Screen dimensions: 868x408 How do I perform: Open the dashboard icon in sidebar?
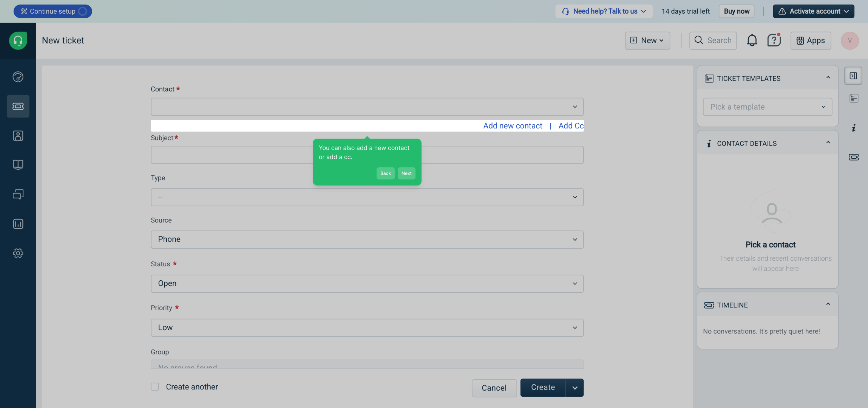coord(18,77)
